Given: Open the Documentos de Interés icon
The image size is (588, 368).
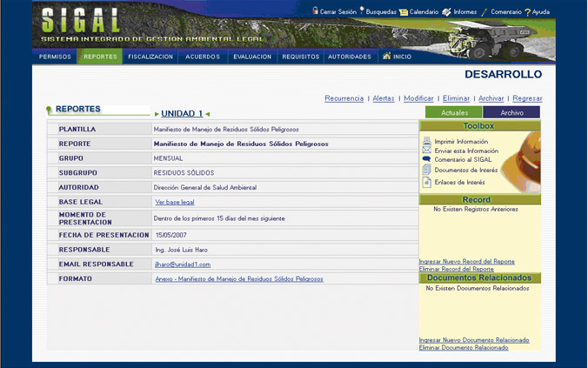Looking at the screenshot, I should point(426,171).
